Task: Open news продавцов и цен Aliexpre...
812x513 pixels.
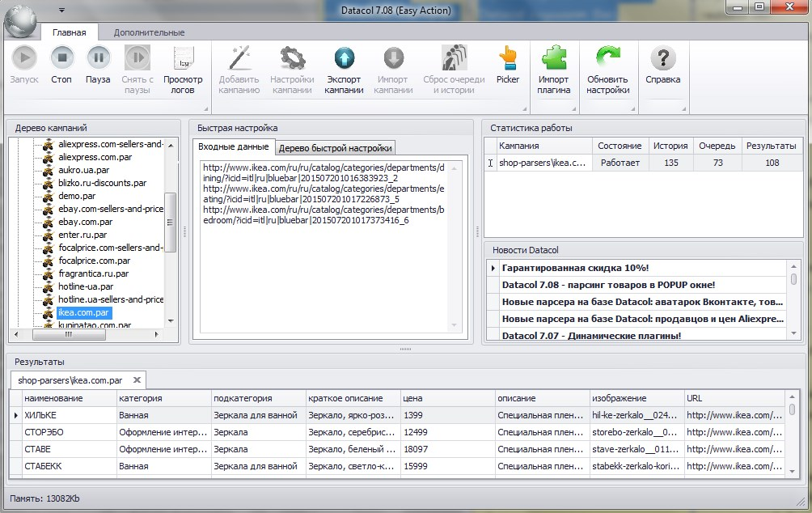Action: point(643,319)
